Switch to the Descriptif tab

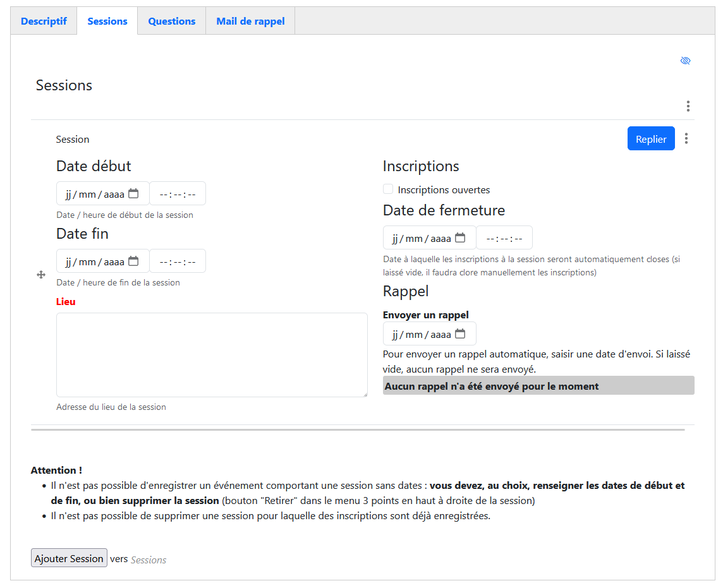click(x=44, y=21)
